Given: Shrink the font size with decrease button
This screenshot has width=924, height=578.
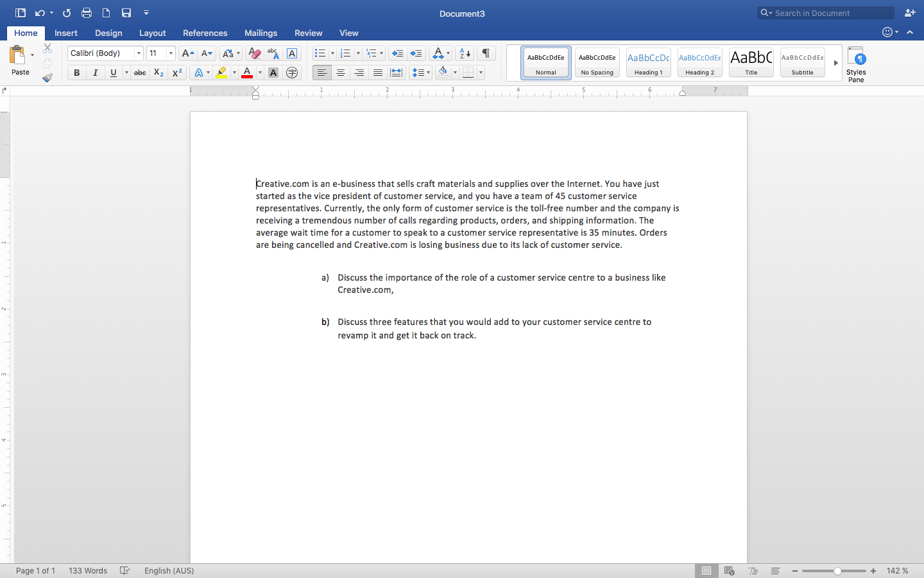Looking at the screenshot, I should [x=207, y=53].
